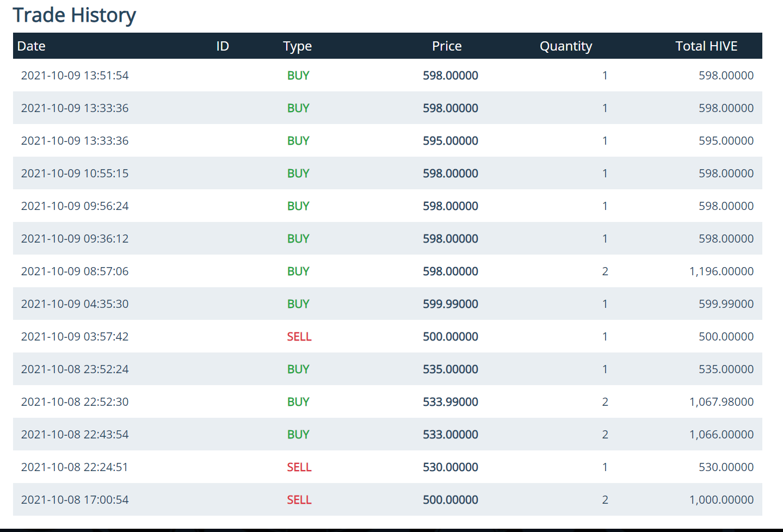
Task: Click SELL in the 22:24:51 trade row
Action: [x=299, y=467]
